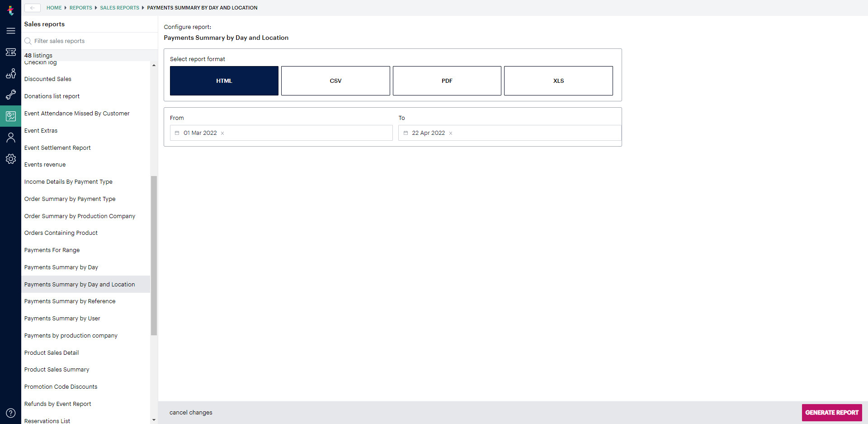Open the From date picker
The image size is (868, 424).
coord(177,133)
